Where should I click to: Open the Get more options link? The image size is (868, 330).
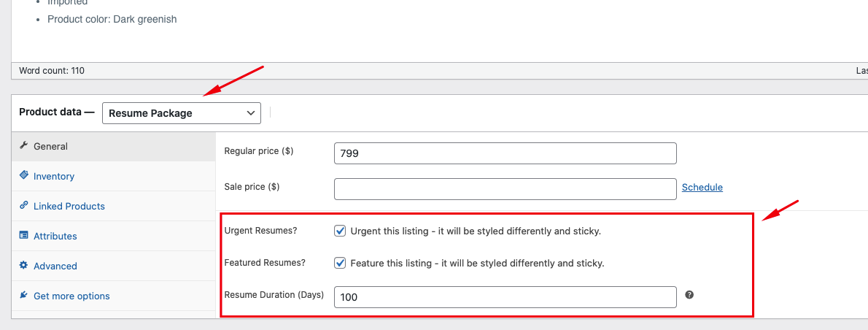tap(71, 296)
